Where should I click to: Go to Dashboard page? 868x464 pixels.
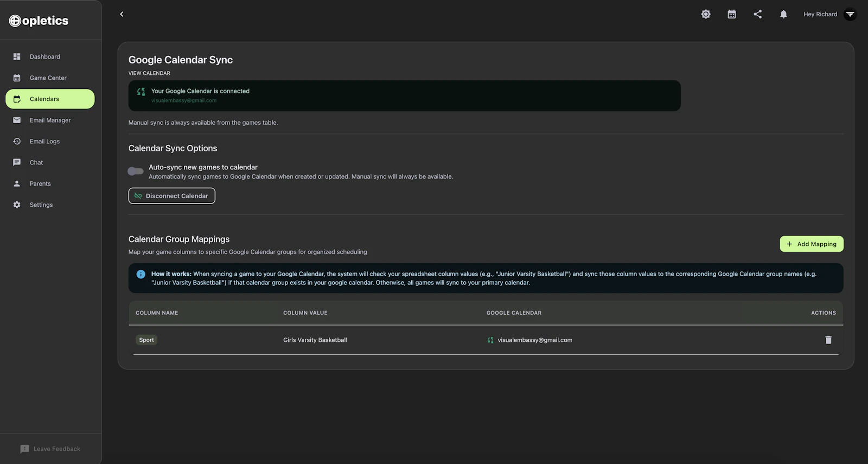coord(50,56)
